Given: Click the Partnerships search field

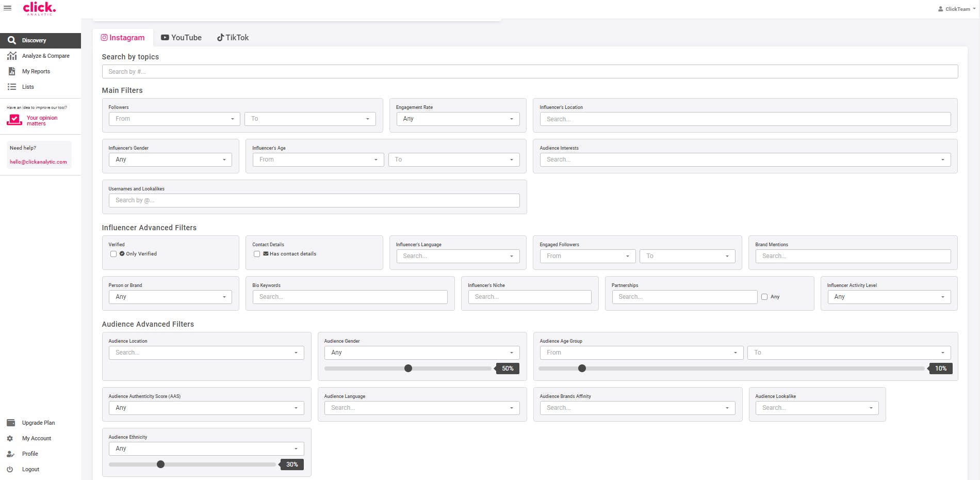Looking at the screenshot, I should coord(684,297).
